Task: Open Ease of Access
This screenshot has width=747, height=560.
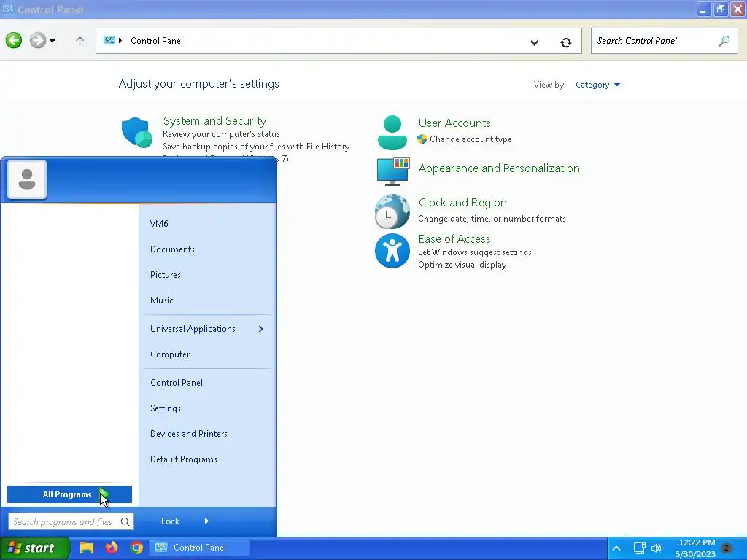Action: coord(454,238)
